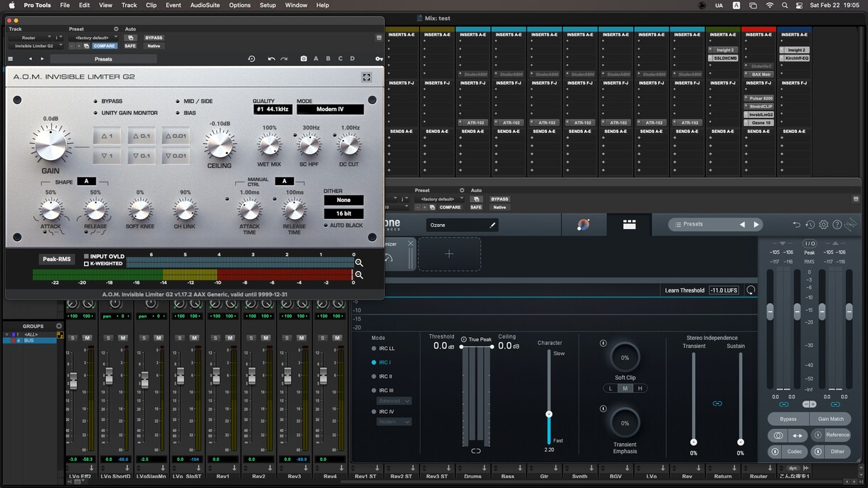
Task: Open the Track menu in the menu bar
Action: click(x=129, y=5)
